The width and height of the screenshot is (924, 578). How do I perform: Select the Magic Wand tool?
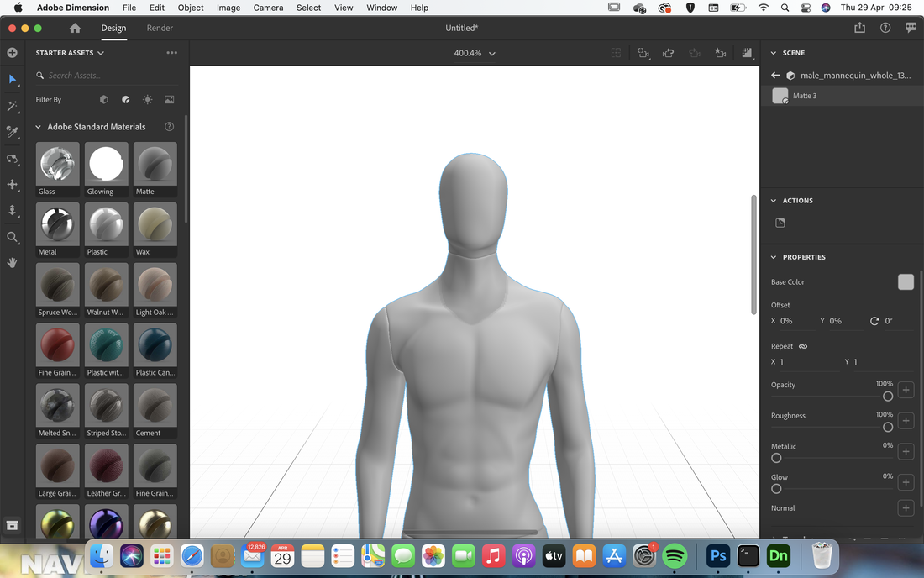tap(12, 106)
